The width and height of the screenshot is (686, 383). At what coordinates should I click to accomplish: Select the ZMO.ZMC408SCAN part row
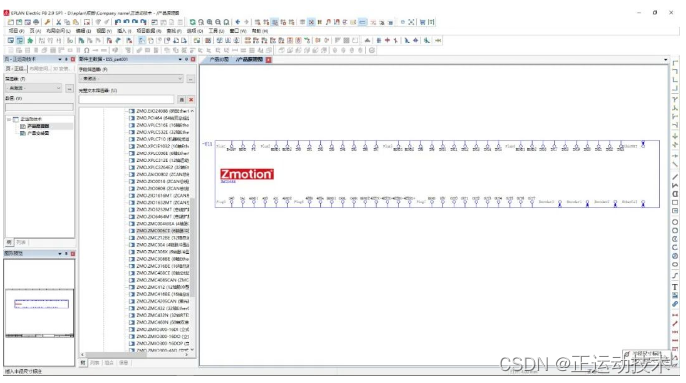point(160,280)
